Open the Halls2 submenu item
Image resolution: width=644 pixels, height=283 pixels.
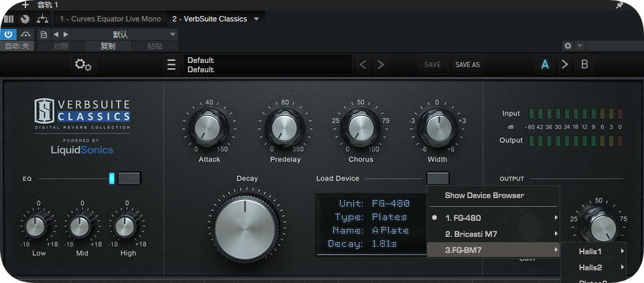pyautogui.click(x=594, y=268)
